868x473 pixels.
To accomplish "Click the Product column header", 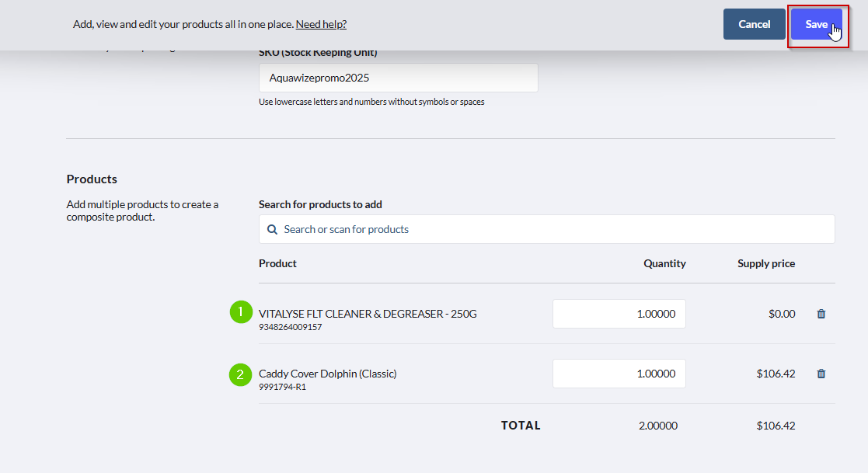I will click(277, 263).
